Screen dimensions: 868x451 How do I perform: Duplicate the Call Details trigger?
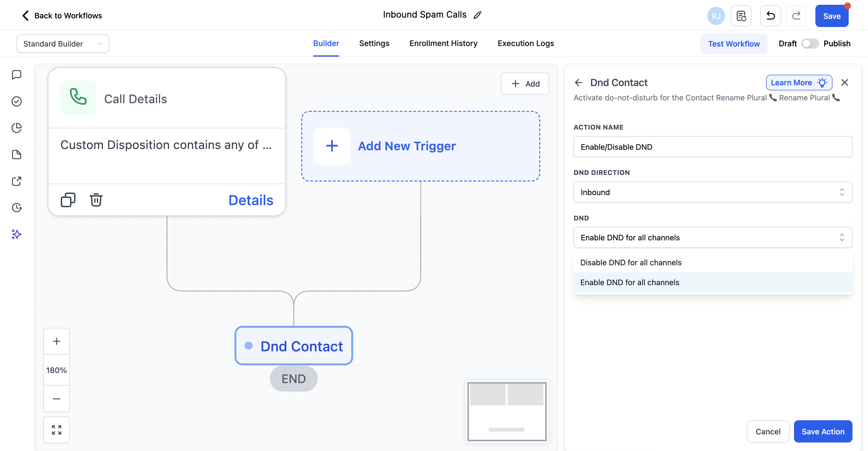pos(68,200)
